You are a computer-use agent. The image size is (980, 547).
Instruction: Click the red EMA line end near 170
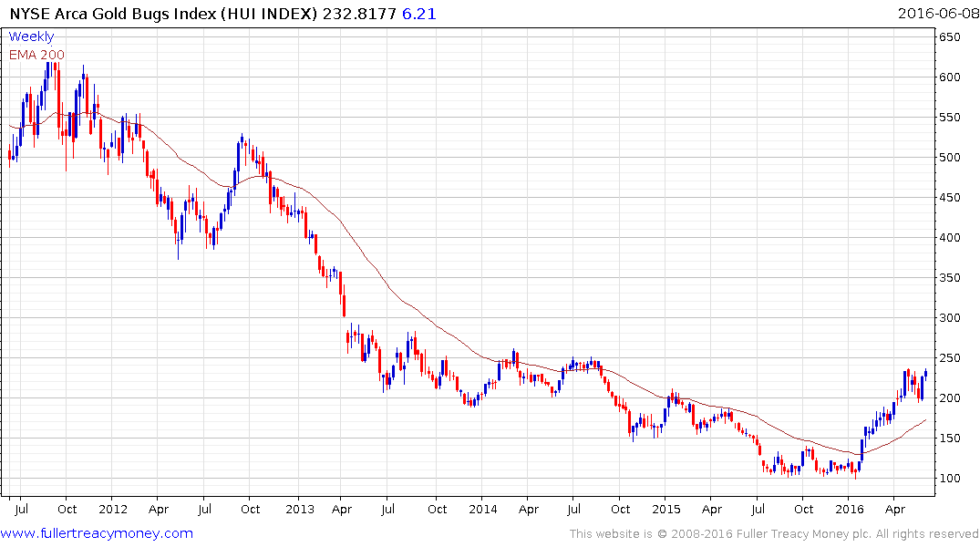pos(924,420)
